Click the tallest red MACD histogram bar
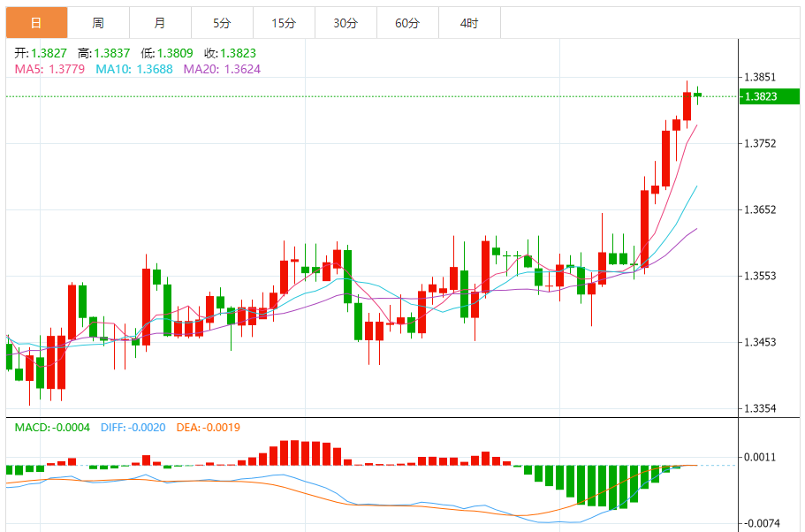Image resolution: width=805 pixels, height=532 pixels. pos(294,452)
